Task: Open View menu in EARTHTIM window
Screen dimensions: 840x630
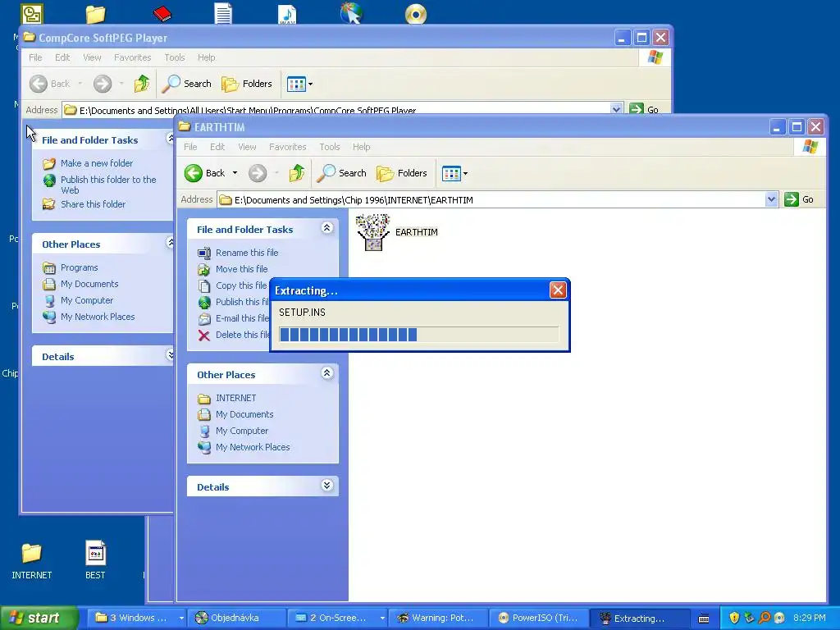Action: coord(247,147)
